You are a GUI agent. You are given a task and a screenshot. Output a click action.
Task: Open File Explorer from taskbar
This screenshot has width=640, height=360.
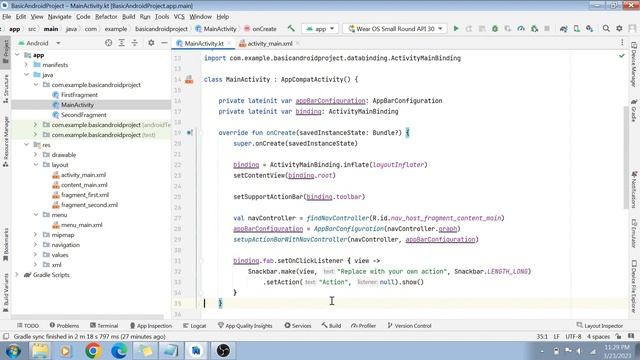pos(40,351)
